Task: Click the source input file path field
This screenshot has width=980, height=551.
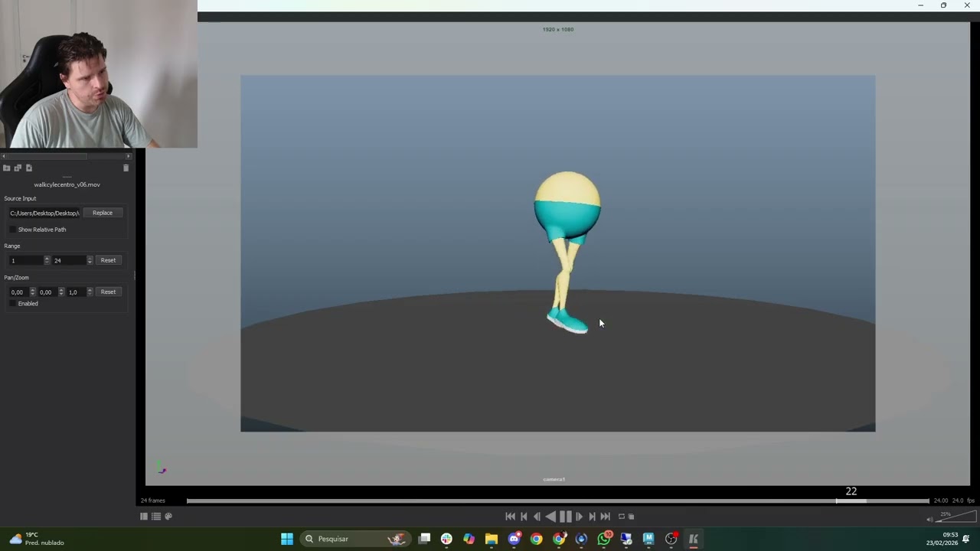Action: point(44,213)
